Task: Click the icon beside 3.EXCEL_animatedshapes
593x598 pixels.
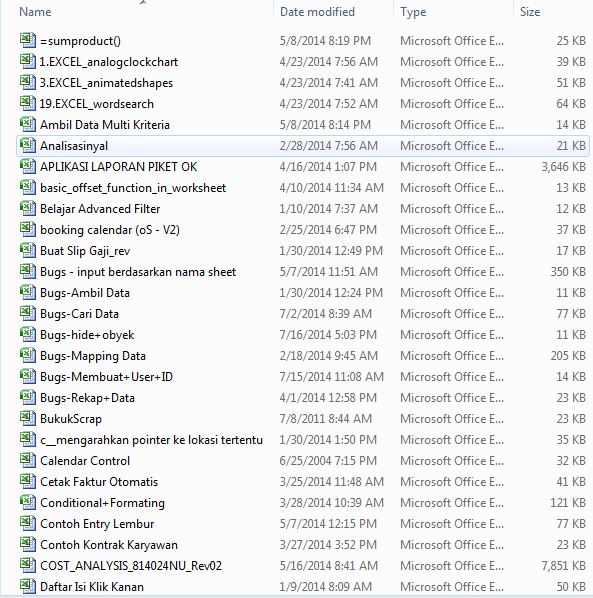Action: (28, 82)
